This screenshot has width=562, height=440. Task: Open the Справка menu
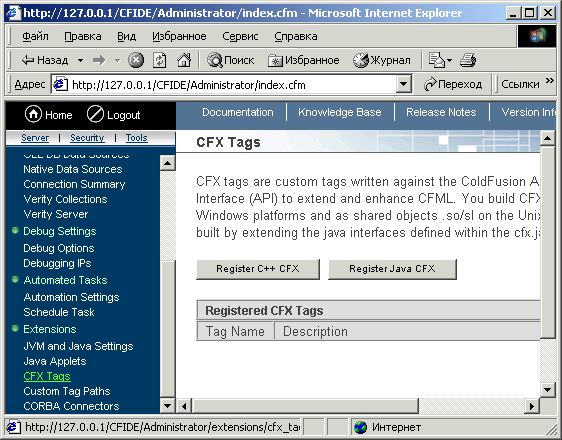(296, 36)
